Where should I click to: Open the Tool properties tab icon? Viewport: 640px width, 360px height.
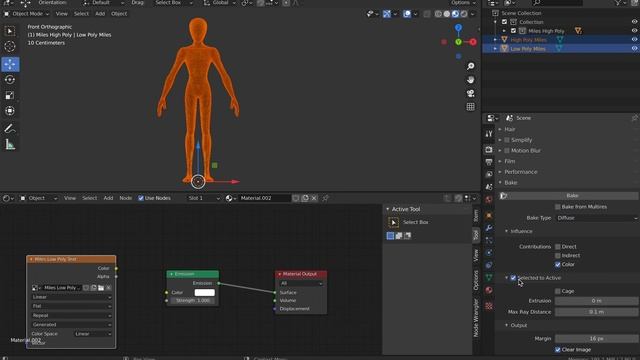(x=489, y=134)
